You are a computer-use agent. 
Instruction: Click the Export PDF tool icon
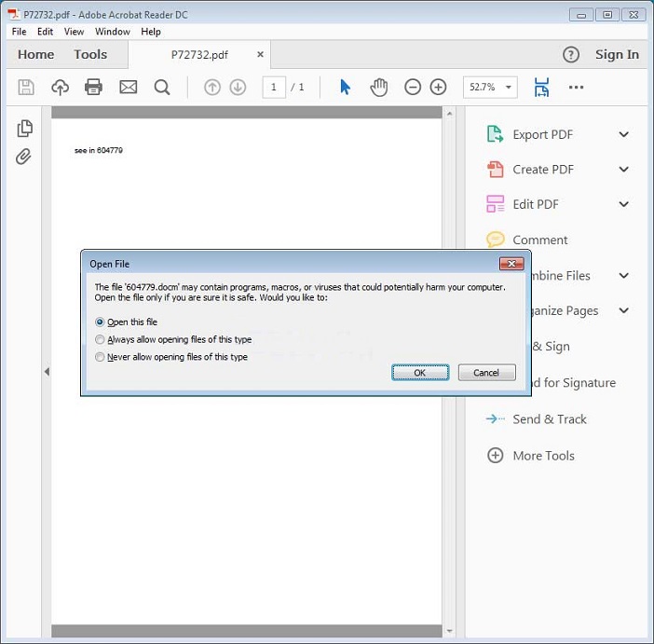coord(495,134)
